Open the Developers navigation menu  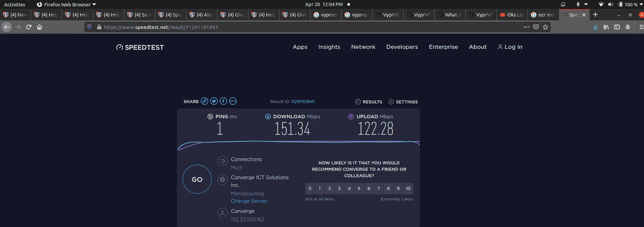(x=402, y=47)
